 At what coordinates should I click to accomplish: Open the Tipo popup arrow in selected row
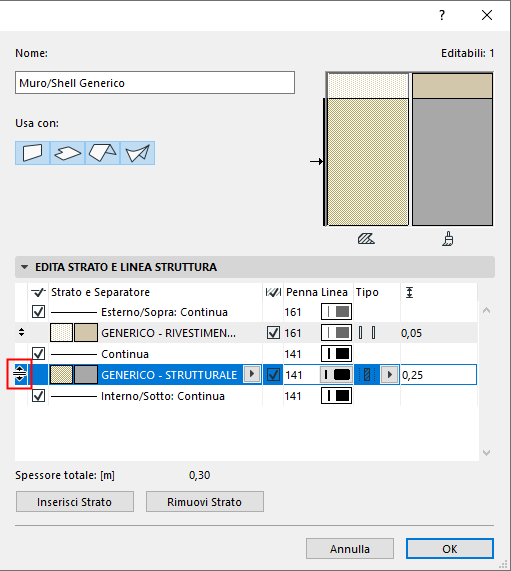[x=389, y=375]
